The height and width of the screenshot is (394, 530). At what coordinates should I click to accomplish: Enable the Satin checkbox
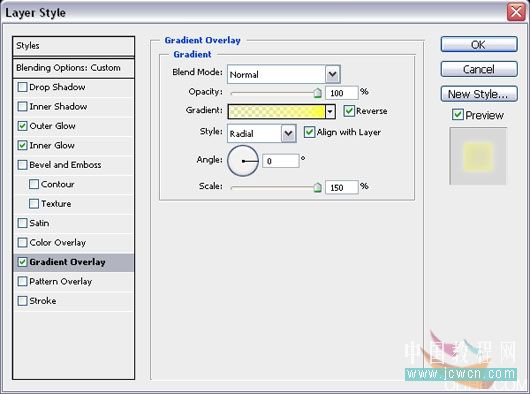[x=22, y=223]
